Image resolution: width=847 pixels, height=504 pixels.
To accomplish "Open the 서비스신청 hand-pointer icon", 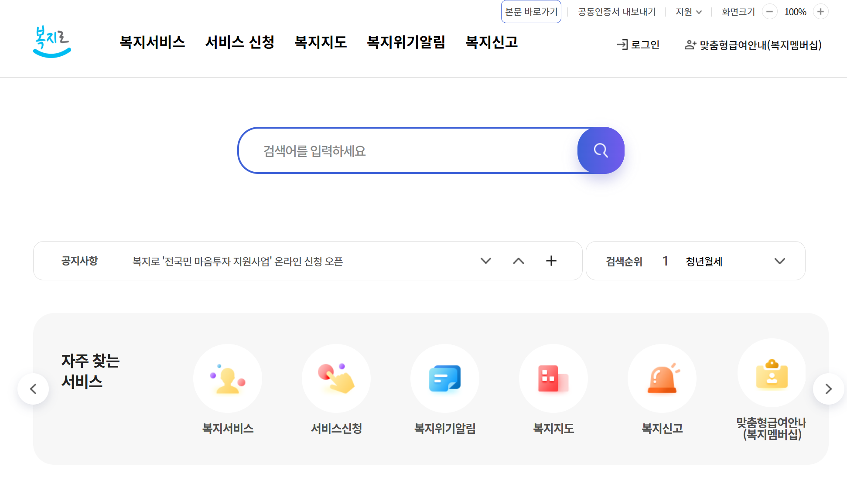I will 336,378.
